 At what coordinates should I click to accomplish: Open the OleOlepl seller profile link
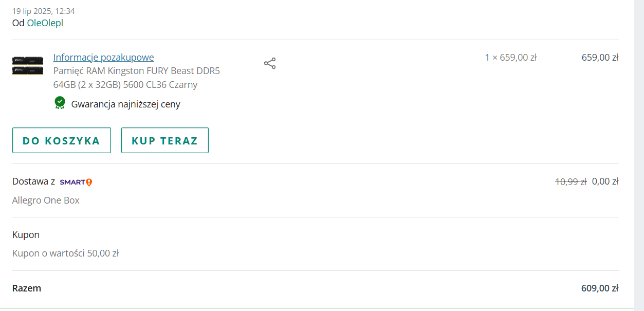45,23
